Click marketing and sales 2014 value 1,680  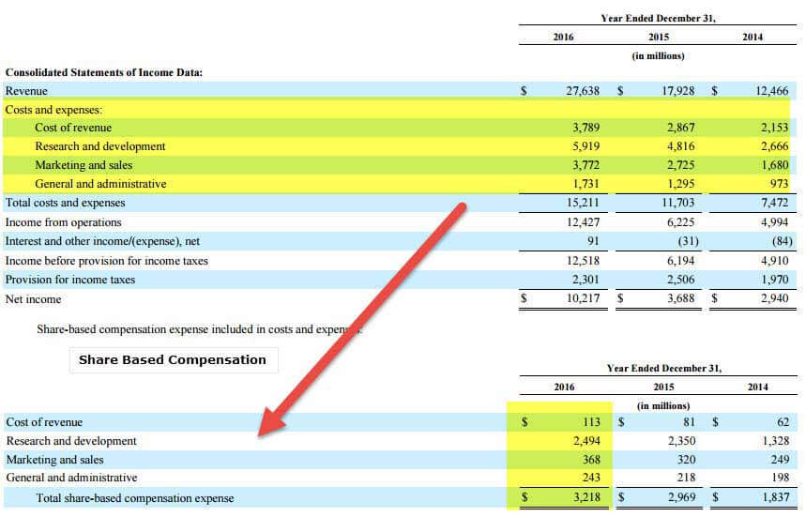775,165
